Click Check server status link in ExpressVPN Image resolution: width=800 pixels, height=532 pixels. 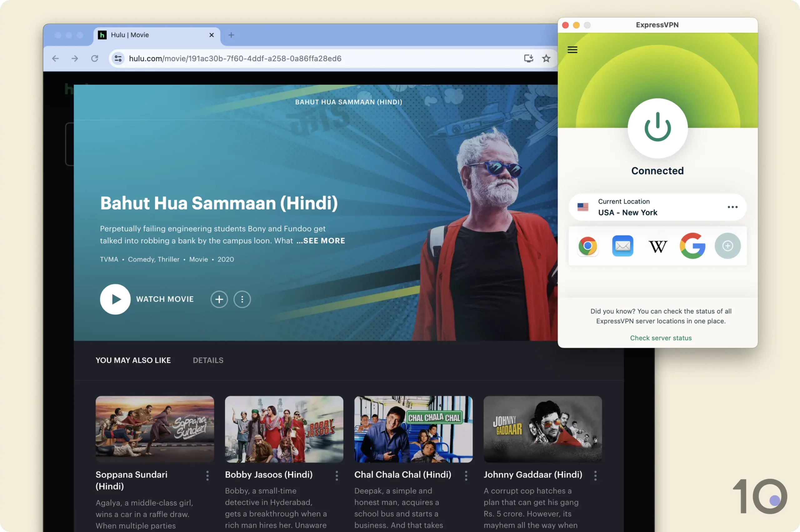(x=661, y=338)
